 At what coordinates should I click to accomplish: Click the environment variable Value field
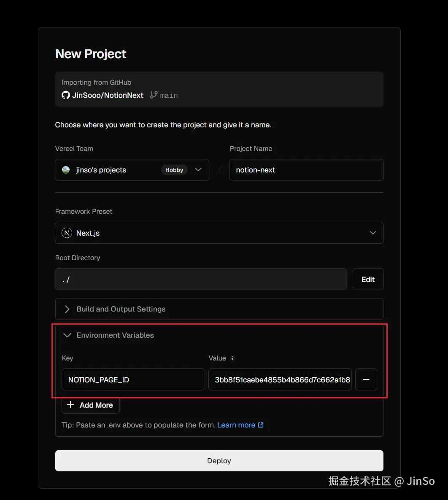[280, 379]
